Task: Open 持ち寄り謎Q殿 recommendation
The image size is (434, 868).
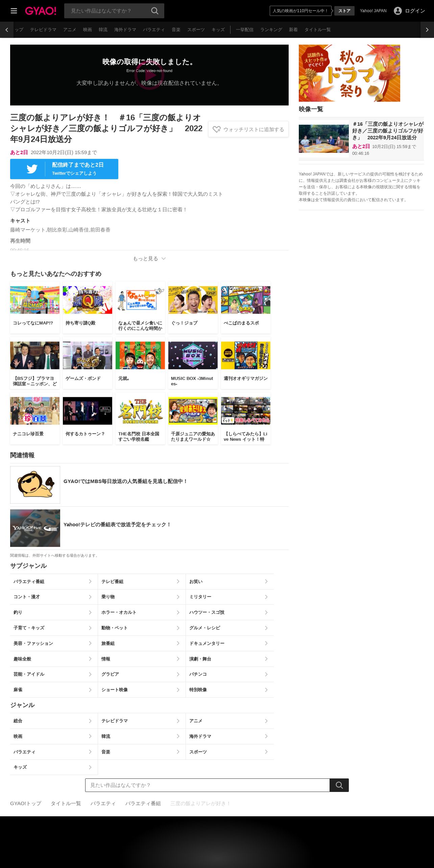Action: click(x=88, y=308)
